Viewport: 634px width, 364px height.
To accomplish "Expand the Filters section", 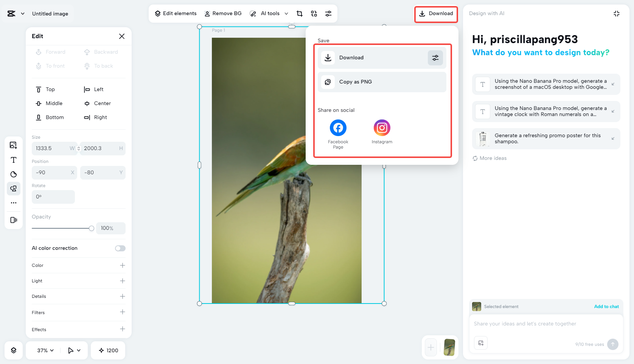I will [x=123, y=312].
